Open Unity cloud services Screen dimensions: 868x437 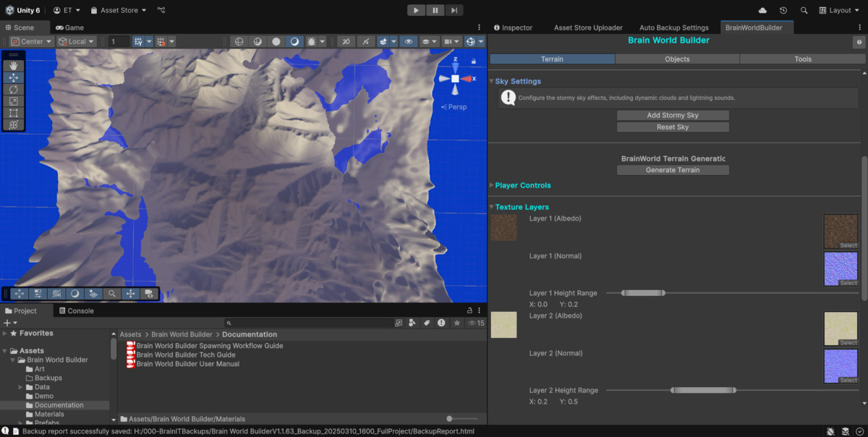(x=762, y=10)
